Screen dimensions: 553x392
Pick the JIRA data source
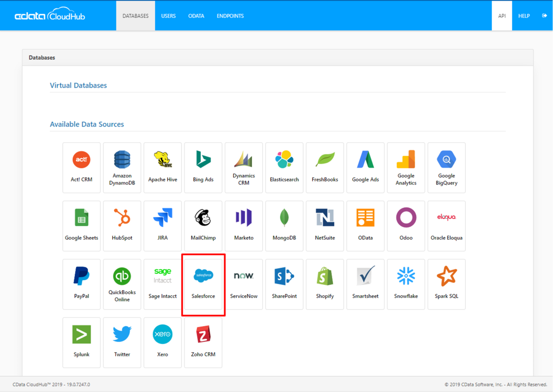(x=163, y=226)
